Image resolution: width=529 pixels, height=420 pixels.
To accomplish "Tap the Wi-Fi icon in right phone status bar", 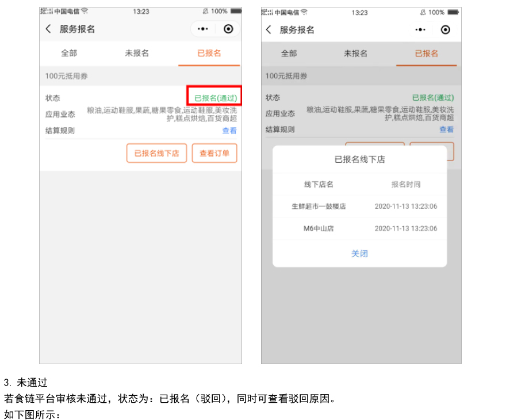I will (304, 12).
